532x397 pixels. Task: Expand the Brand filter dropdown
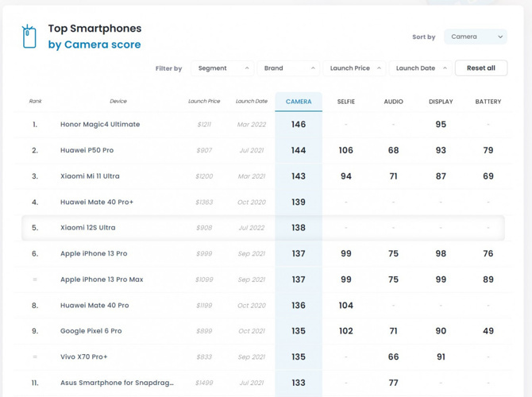pos(288,68)
